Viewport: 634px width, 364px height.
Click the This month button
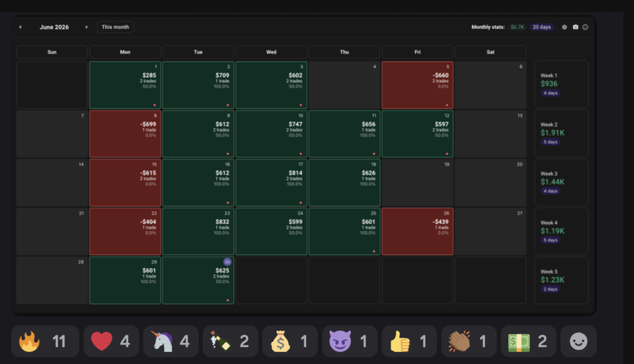point(115,27)
